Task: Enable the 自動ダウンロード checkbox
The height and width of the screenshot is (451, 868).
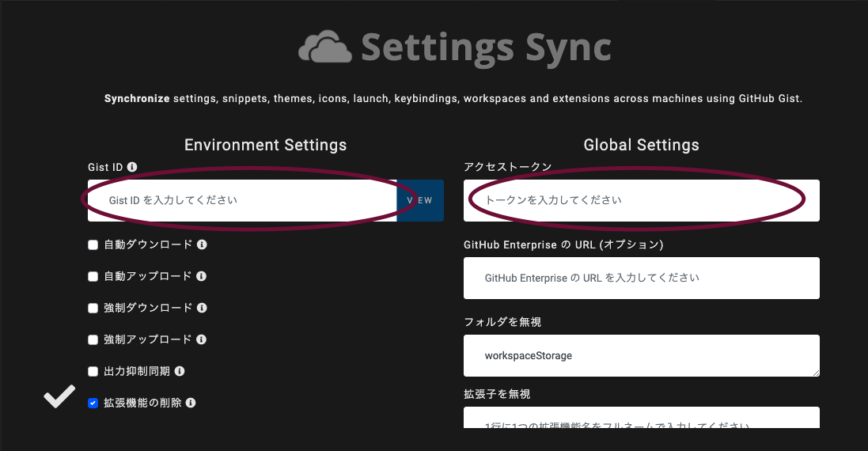Action: (x=93, y=244)
